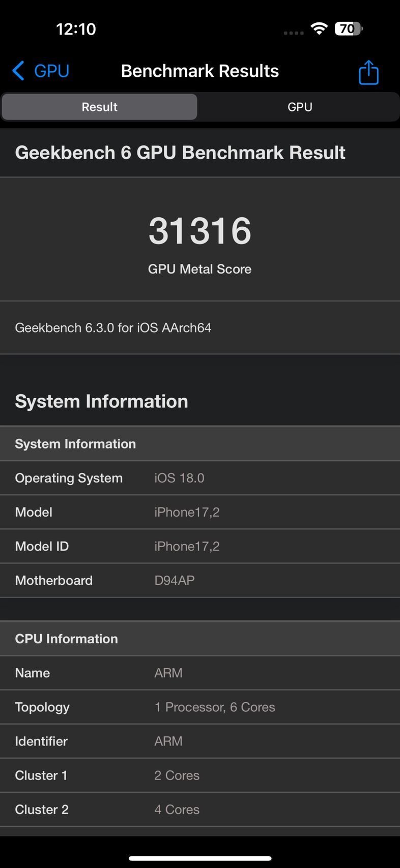
Task: Tap the Topology row to expand details
Action: tap(200, 707)
